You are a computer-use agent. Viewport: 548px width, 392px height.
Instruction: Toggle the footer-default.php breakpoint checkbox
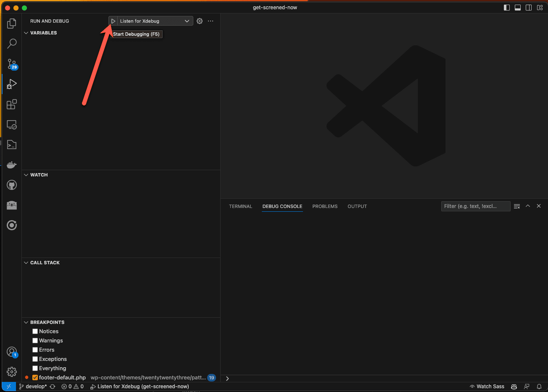pos(35,377)
